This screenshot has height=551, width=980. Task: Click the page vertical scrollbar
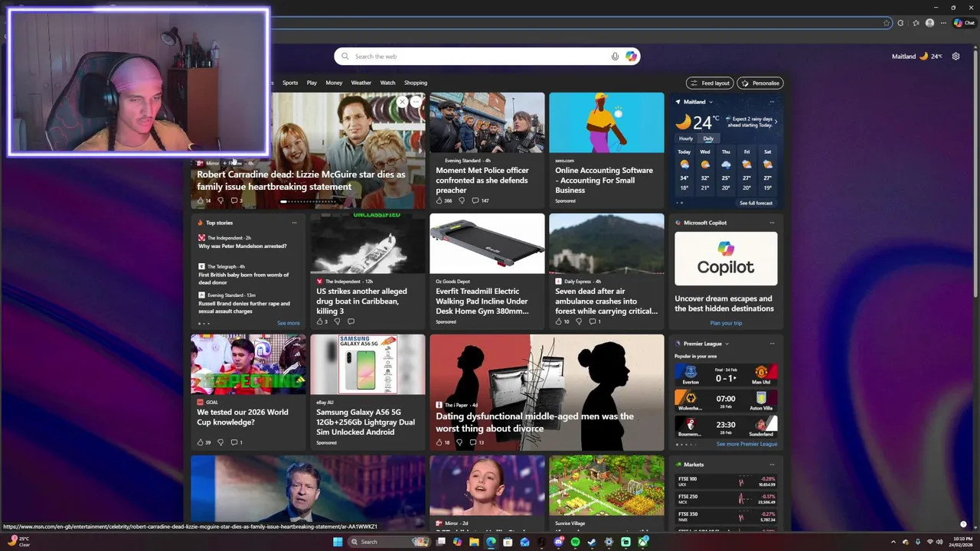[x=976, y=172]
